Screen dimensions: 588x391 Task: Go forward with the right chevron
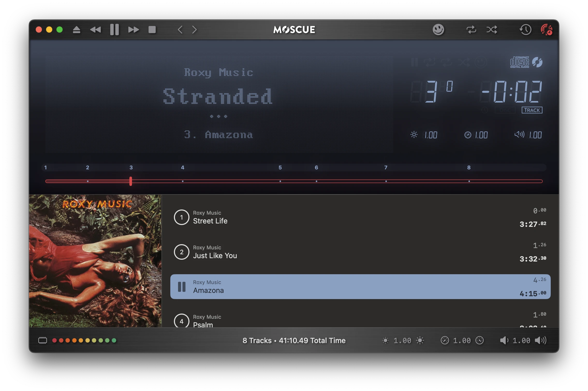point(194,30)
